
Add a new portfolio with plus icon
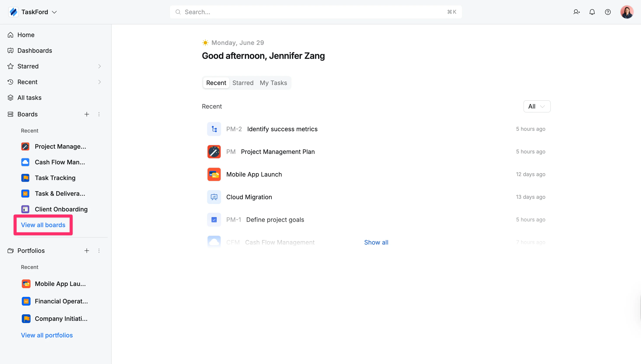pos(87,251)
